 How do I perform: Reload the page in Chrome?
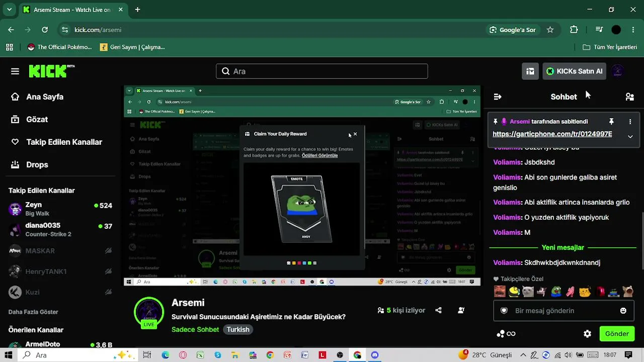(x=45, y=30)
